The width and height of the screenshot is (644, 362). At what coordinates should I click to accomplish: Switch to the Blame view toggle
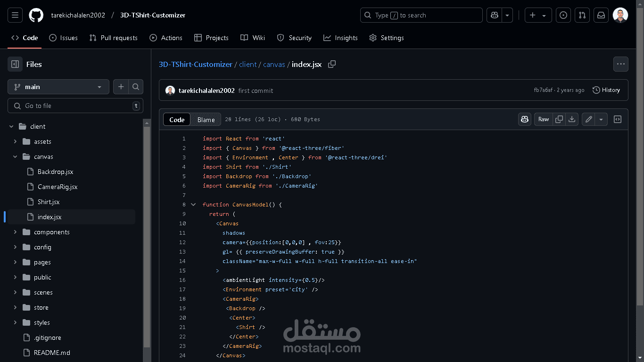[x=206, y=120]
